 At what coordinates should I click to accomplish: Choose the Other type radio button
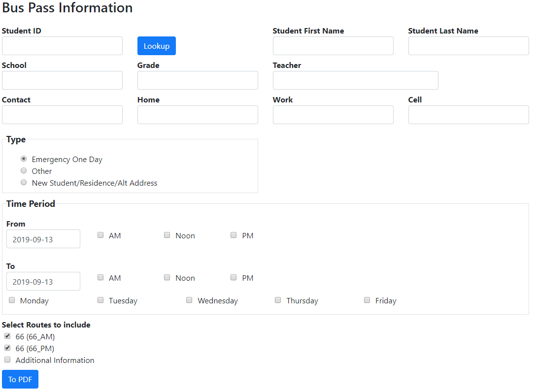[24, 171]
